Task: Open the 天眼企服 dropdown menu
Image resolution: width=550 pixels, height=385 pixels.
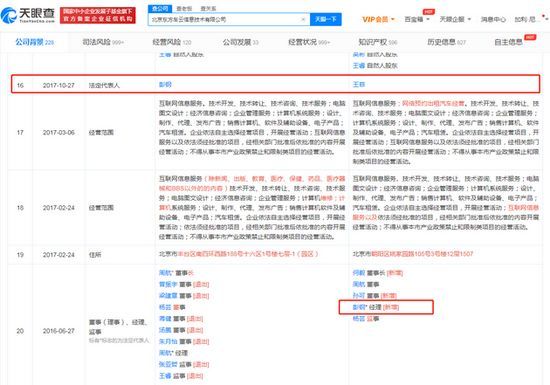Action: (x=455, y=19)
